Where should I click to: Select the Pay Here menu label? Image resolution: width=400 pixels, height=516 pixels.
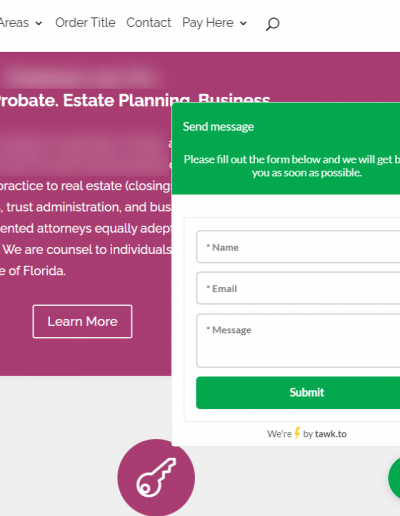point(208,23)
